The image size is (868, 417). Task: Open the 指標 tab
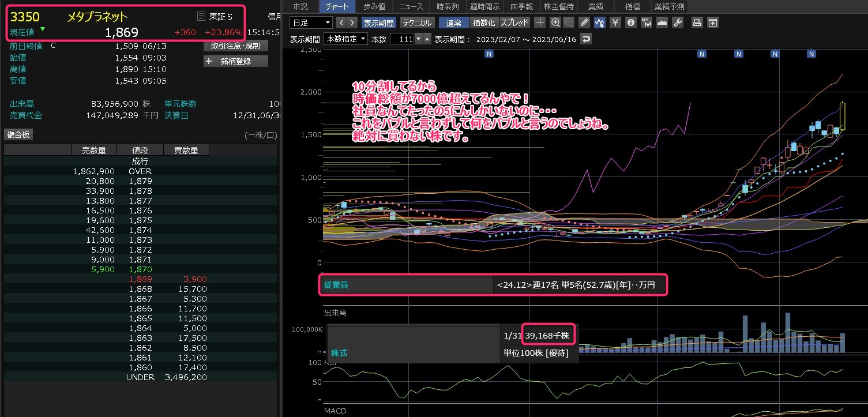pos(633,6)
